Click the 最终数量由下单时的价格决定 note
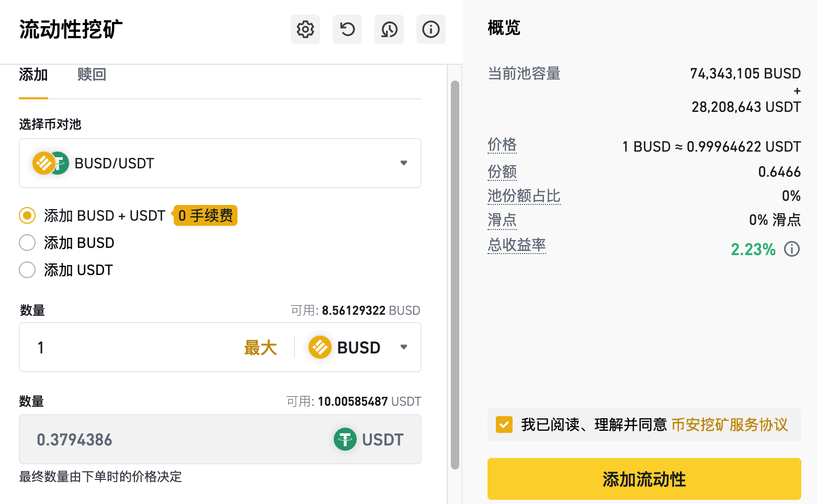 pyautogui.click(x=100, y=477)
